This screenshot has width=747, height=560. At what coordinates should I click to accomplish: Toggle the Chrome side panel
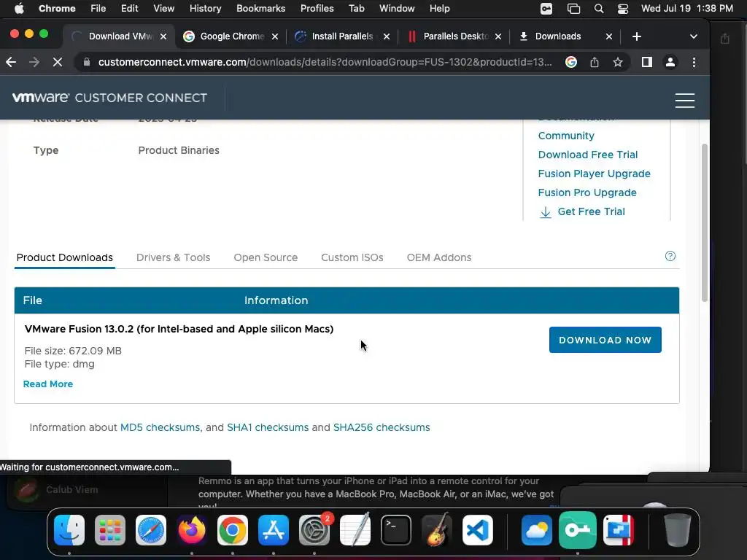pos(646,62)
